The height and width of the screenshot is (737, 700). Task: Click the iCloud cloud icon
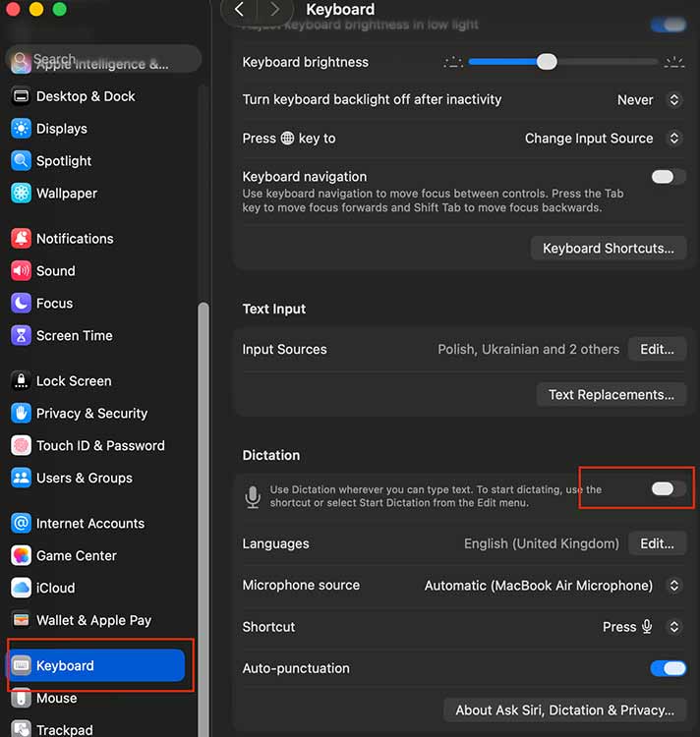[x=21, y=589]
